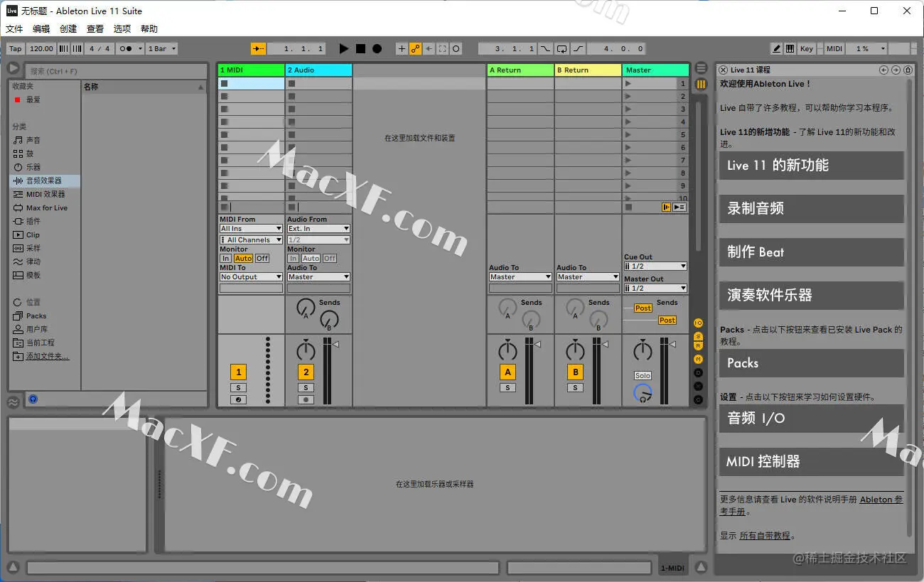Open the 文件 menu
This screenshot has width=924, height=582.
point(14,29)
